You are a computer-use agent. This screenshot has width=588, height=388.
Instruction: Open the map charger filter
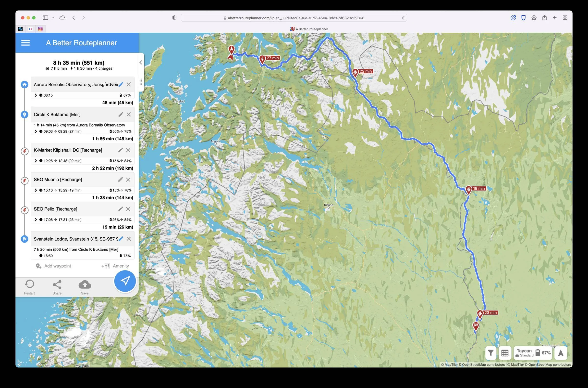(491, 353)
